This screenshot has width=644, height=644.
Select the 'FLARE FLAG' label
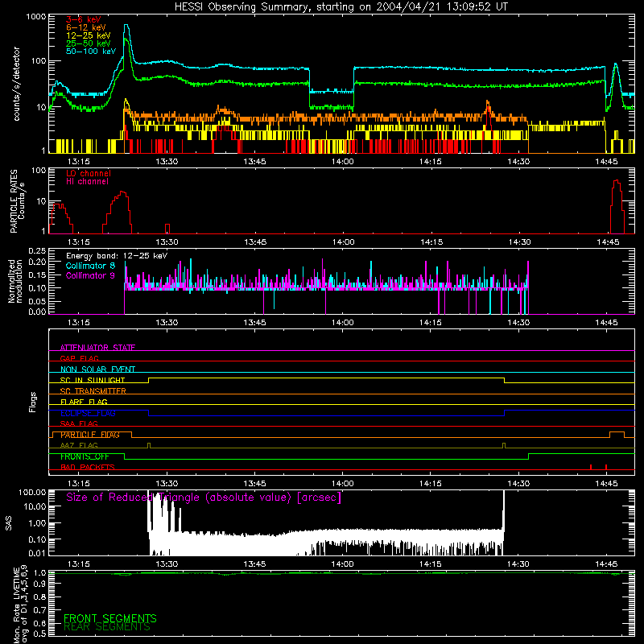tap(84, 402)
